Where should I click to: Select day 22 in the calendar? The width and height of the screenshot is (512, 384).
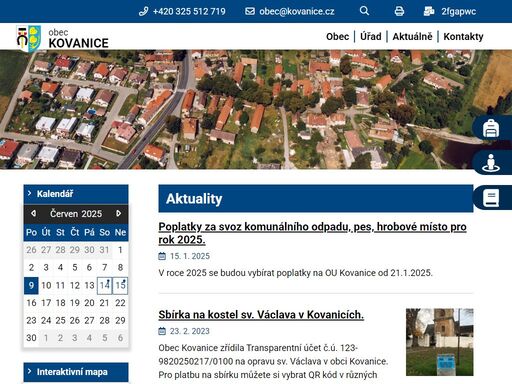point(120,303)
